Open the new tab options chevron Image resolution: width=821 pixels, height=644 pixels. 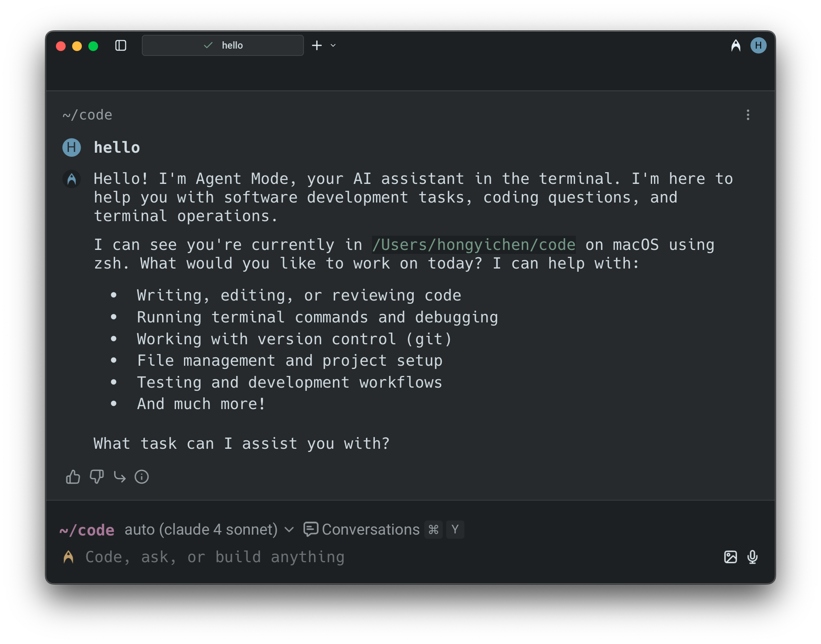tap(333, 45)
